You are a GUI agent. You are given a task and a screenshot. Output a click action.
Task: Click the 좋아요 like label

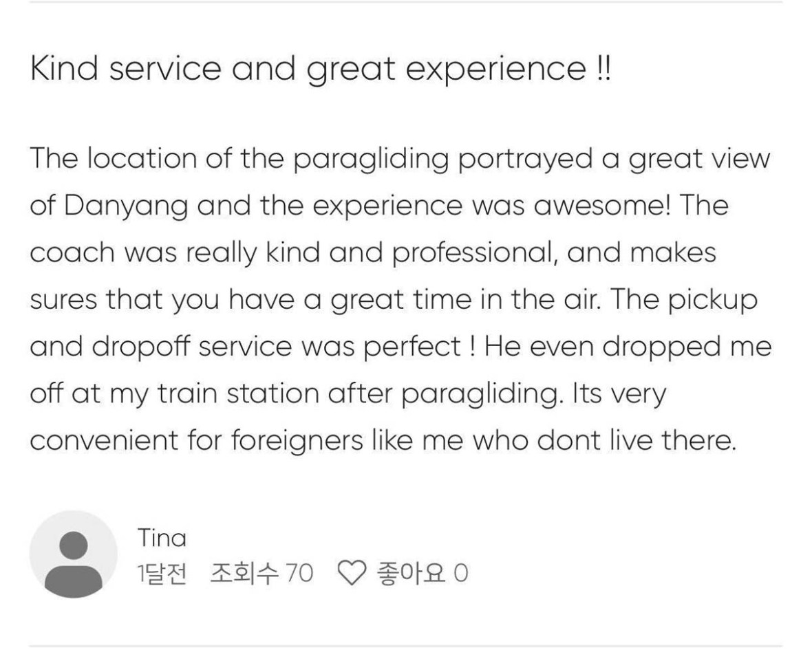(x=409, y=572)
